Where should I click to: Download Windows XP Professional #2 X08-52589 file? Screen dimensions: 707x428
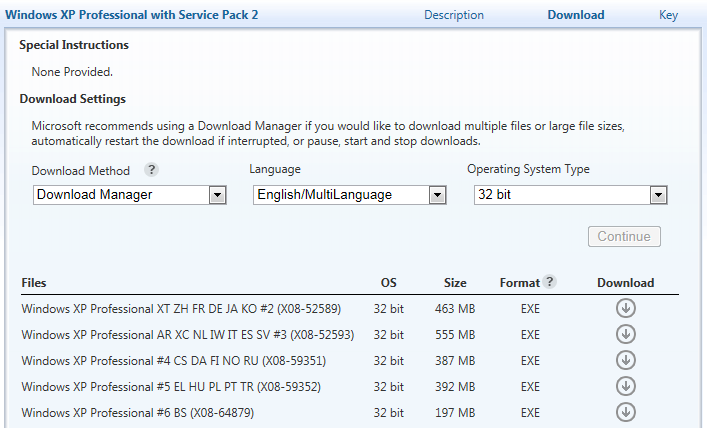pyautogui.click(x=626, y=309)
